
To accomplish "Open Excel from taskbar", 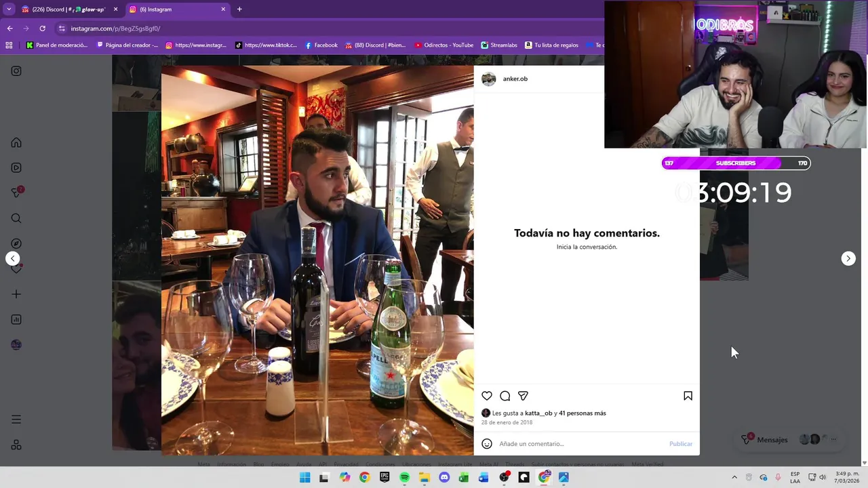I will 464,478.
